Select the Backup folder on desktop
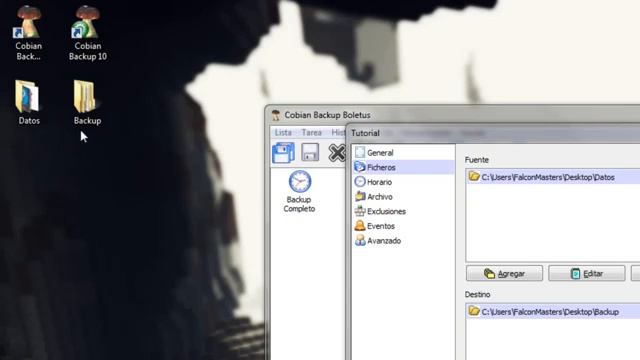This screenshot has height=360, width=640. 87,102
